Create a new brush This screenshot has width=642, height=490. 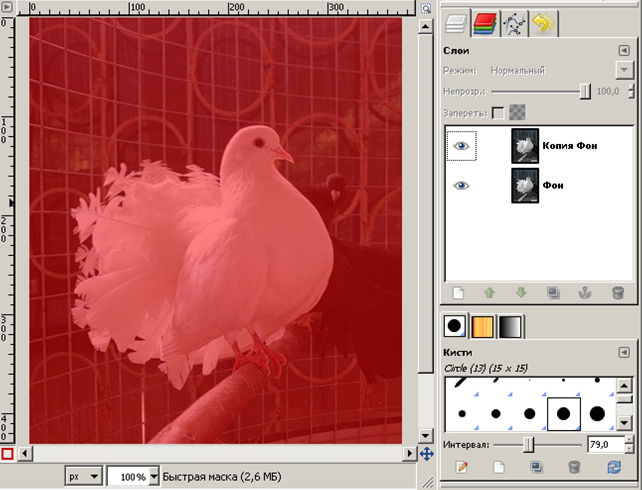499,467
